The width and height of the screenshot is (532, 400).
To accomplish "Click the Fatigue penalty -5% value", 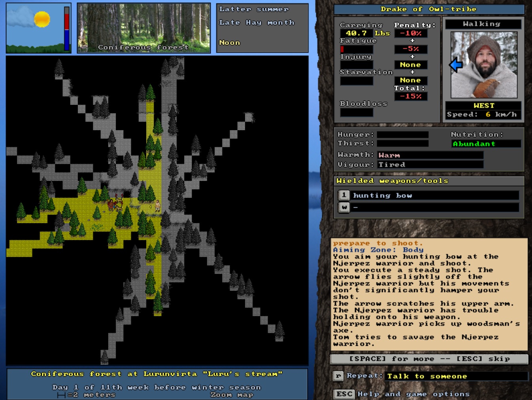I will (411, 49).
